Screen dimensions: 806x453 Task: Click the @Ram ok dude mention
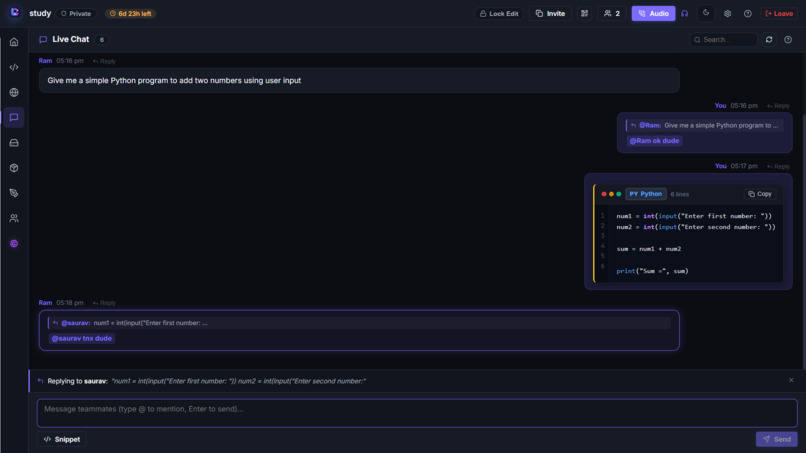(x=654, y=141)
